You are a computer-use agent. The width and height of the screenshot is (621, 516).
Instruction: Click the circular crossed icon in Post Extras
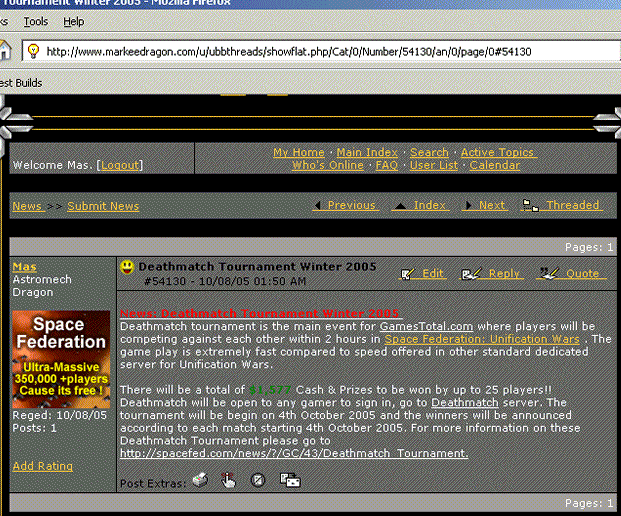click(x=258, y=481)
